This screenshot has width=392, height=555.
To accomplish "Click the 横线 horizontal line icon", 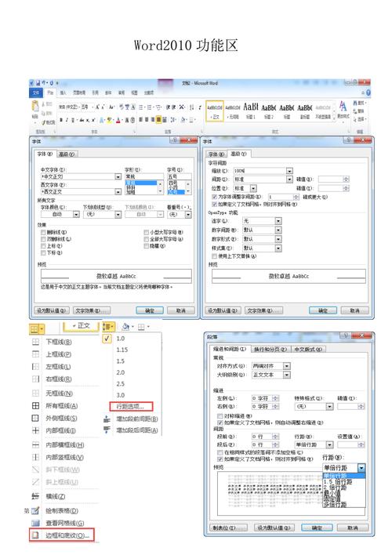I will point(35,496).
